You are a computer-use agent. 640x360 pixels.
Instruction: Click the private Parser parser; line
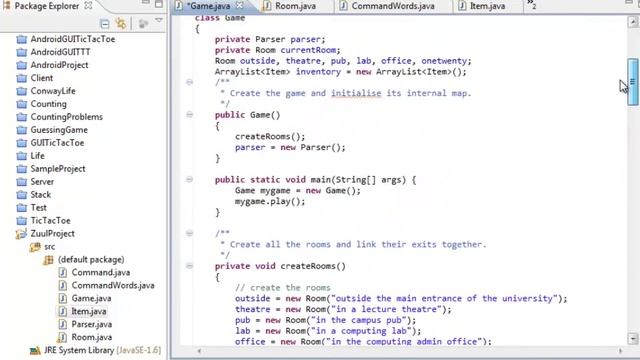tap(270, 39)
